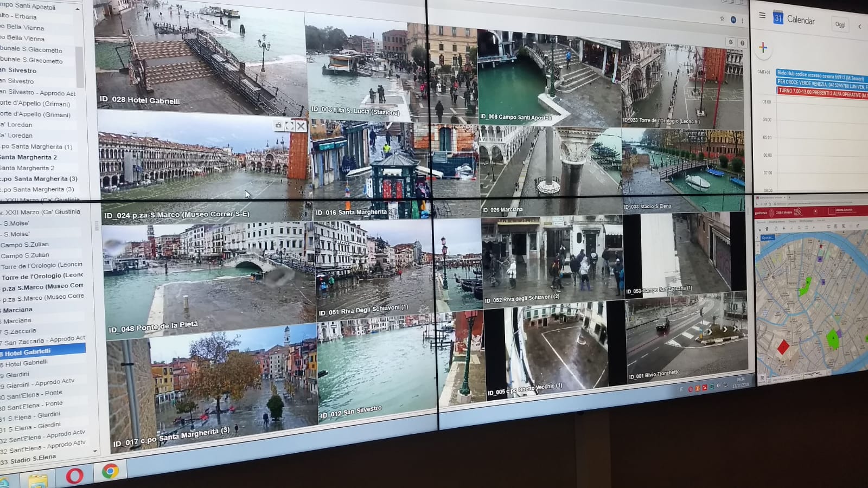The width and height of the screenshot is (868, 488).
Task: Expand San Marco feed with fullscreen icon
Action: point(289,126)
